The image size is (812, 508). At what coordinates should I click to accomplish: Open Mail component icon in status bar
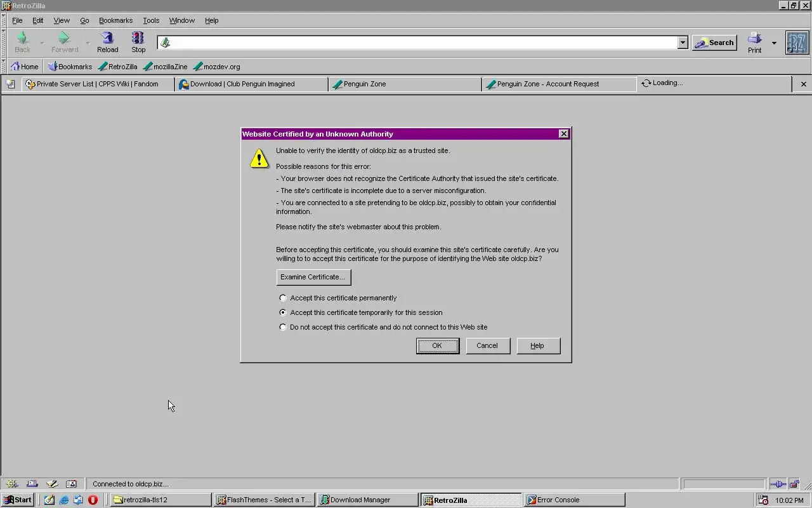(32, 484)
